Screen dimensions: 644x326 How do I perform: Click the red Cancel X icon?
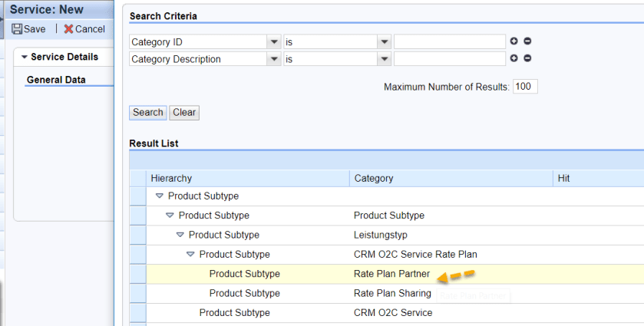click(x=68, y=29)
